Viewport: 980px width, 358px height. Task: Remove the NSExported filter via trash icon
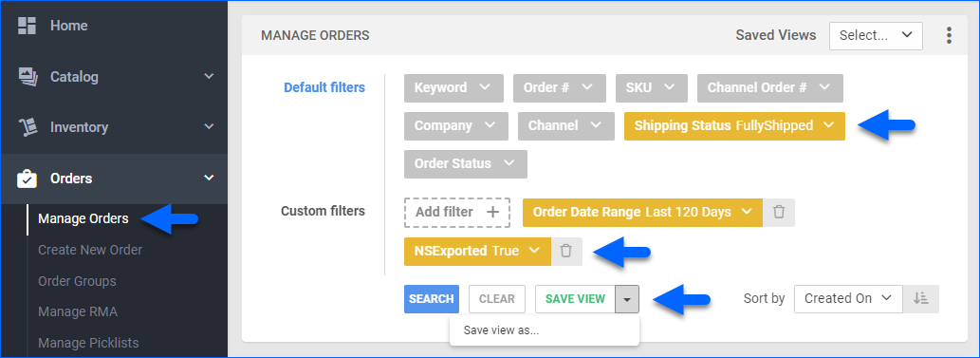click(x=566, y=251)
